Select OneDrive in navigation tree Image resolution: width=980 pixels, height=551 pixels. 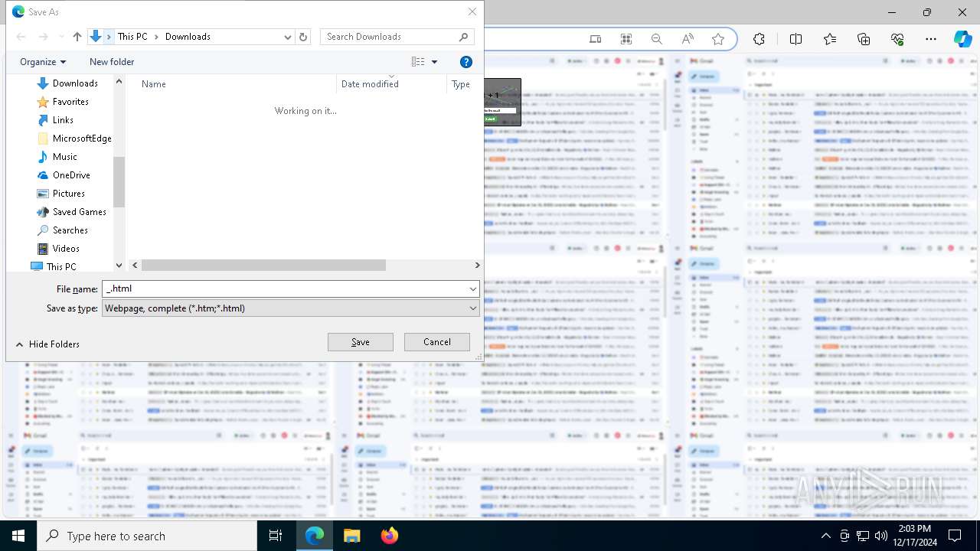point(71,175)
